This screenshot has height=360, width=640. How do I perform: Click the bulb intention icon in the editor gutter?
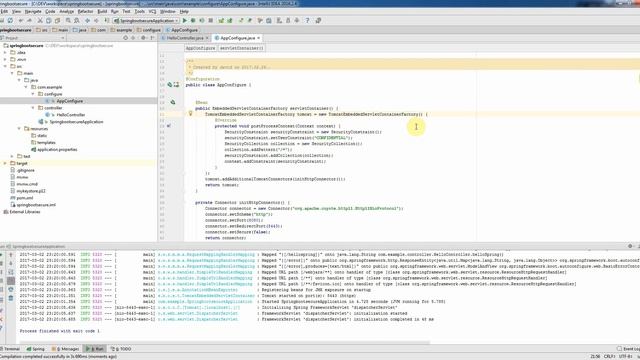[x=190, y=113]
